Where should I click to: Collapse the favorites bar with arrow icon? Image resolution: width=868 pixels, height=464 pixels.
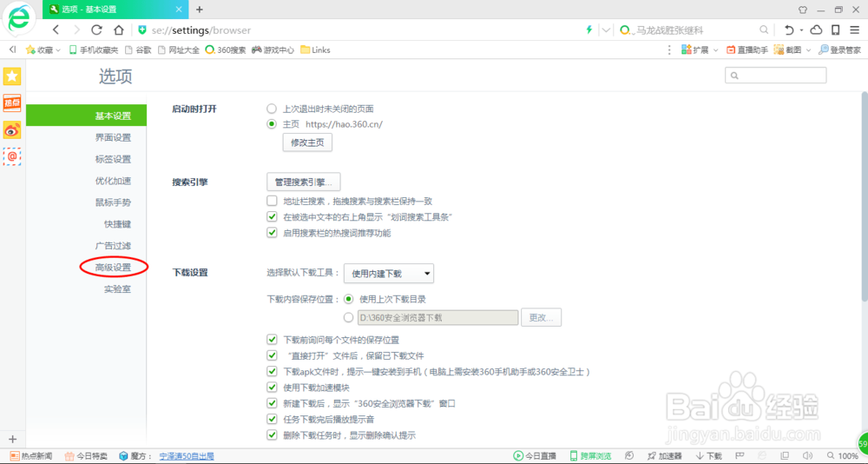pyautogui.click(x=13, y=50)
